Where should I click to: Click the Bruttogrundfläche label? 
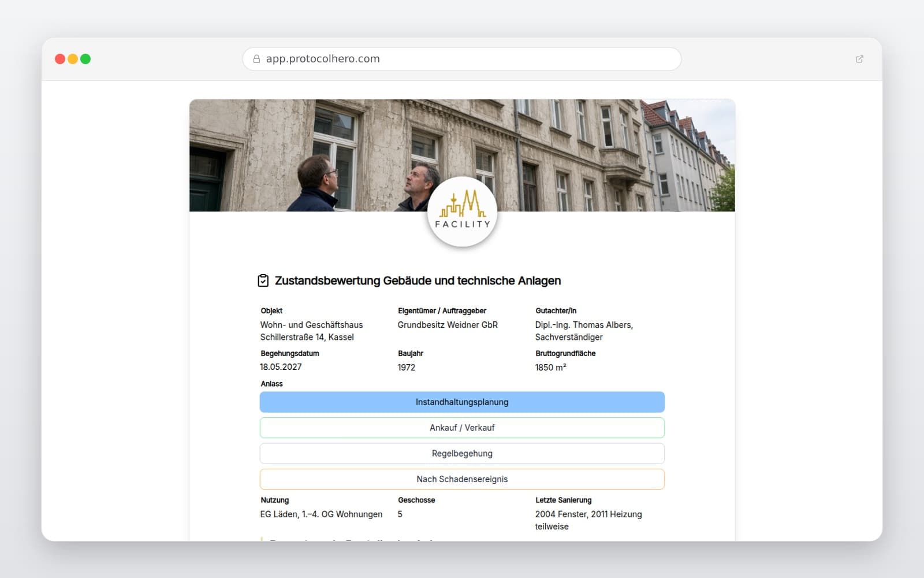coord(565,354)
